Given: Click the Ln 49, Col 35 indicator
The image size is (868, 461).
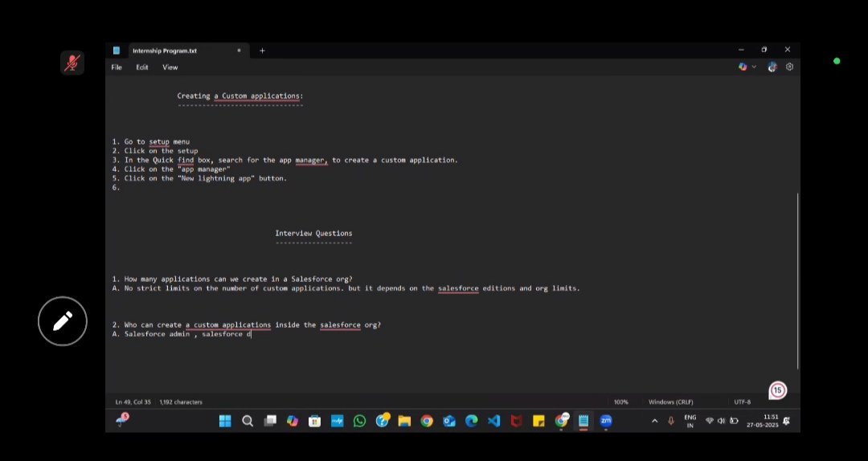Looking at the screenshot, I should point(133,402).
